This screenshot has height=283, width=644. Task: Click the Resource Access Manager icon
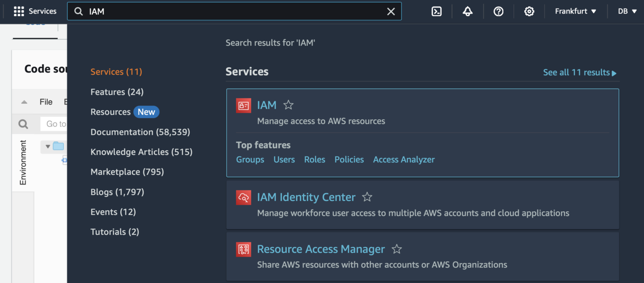click(x=244, y=249)
